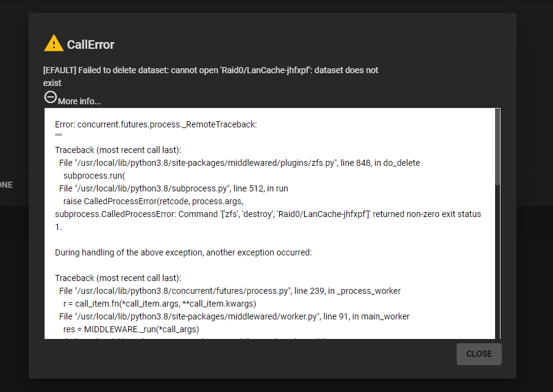Click the concurrent.futures _RemoteTraceback error line
This screenshot has width=553, height=392.
click(x=155, y=124)
